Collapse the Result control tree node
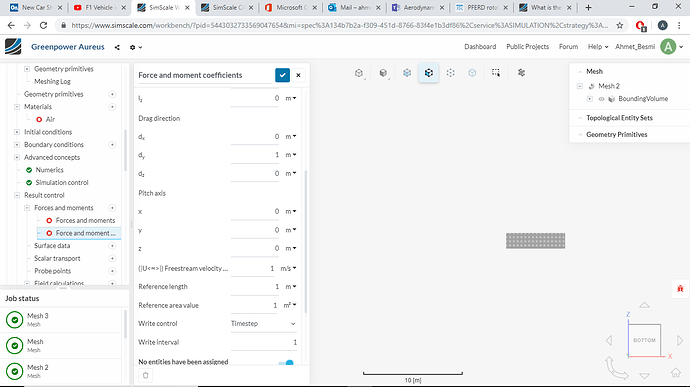The image size is (690, 387). pos(17,195)
